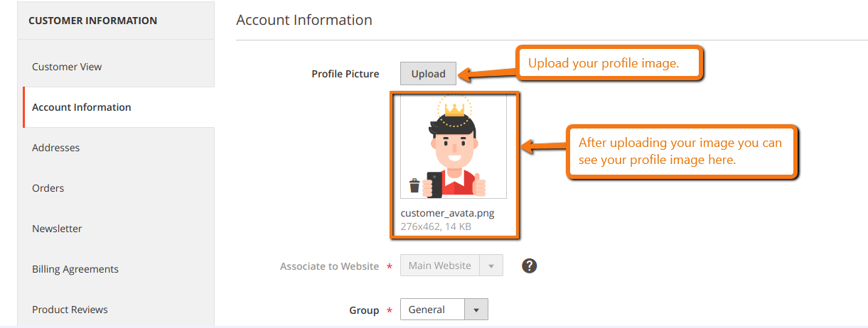The width and height of the screenshot is (868, 328).
Task: Click the question mark help icon
Action: click(529, 266)
